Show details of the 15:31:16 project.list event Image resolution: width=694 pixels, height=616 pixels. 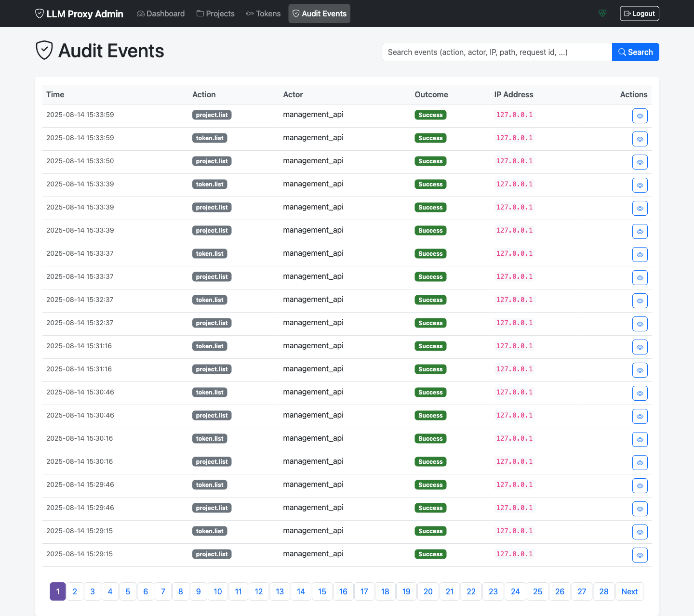click(x=640, y=370)
